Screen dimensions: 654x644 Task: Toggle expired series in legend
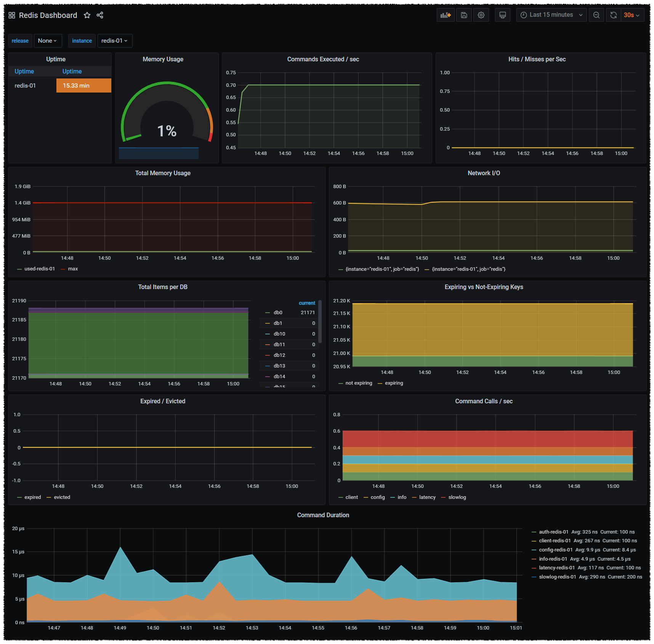click(x=33, y=497)
